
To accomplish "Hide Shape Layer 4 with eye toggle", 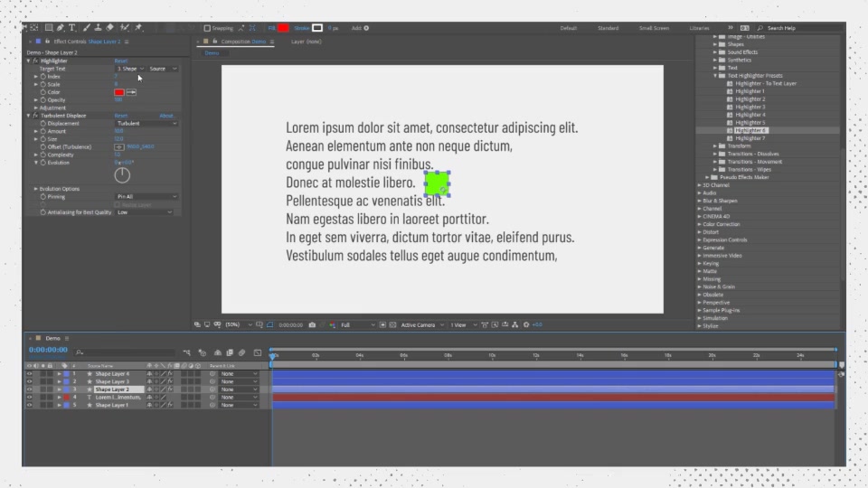I will (x=29, y=373).
